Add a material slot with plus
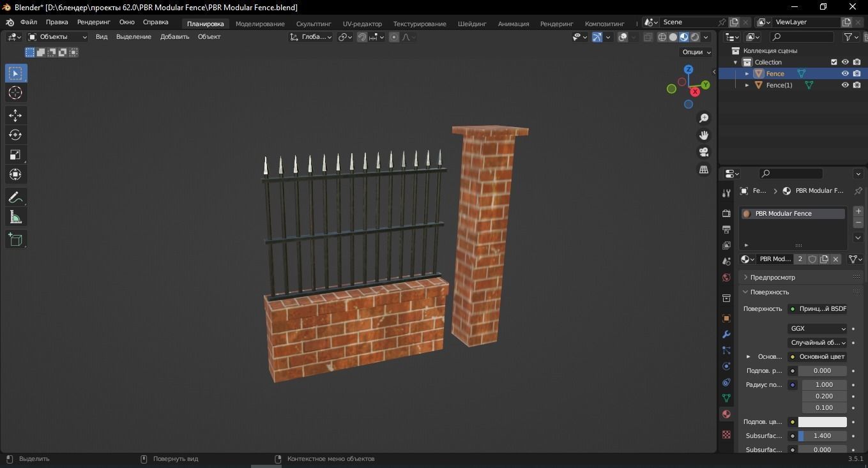 858,211
